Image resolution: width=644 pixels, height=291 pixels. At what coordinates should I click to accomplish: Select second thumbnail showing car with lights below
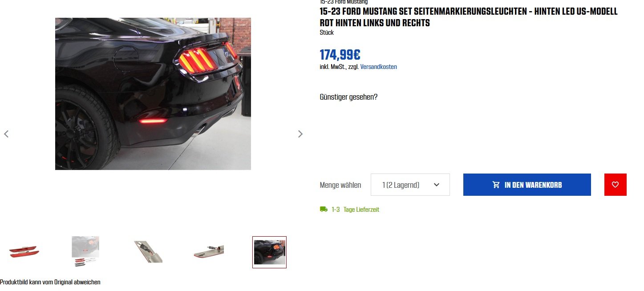tap(85, 251)
